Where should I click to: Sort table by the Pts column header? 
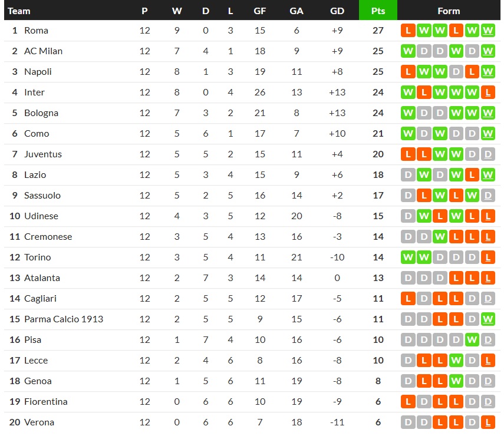[x=378, y=11]
